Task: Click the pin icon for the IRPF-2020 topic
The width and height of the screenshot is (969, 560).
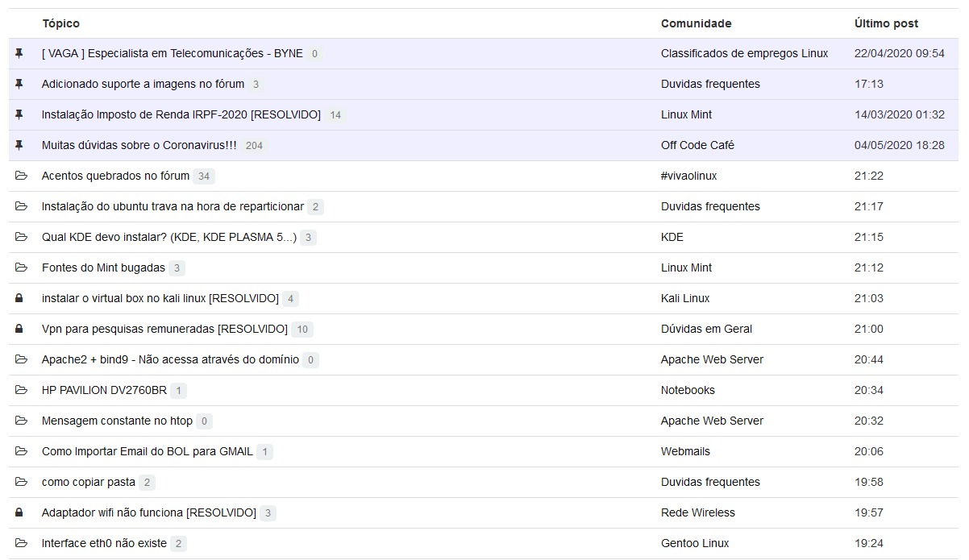Action: (19, 115)
